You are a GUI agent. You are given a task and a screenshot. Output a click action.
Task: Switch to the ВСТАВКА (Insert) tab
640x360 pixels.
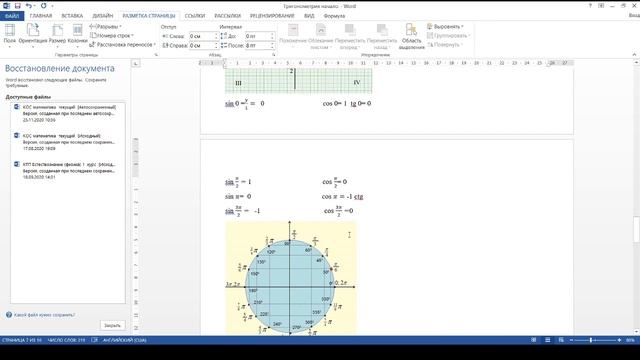[72, 16]
